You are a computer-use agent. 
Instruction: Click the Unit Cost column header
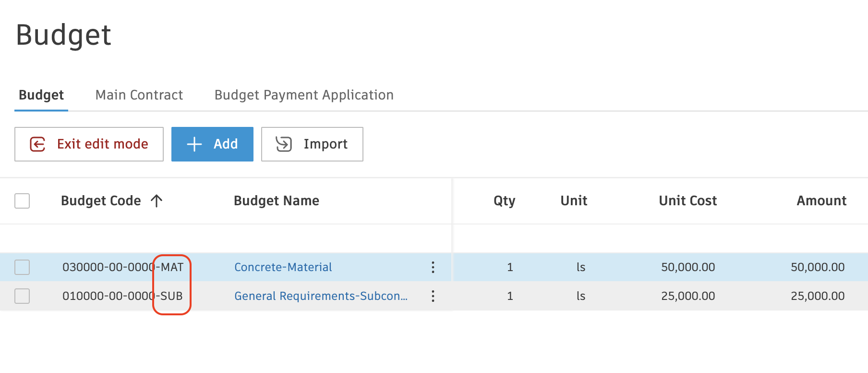click(x=687, y=201)
